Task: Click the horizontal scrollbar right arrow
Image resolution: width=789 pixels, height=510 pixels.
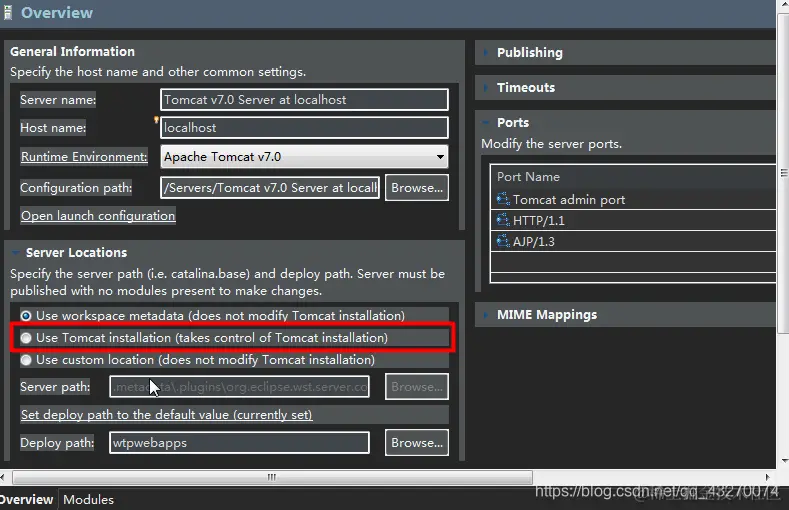Action: tap(767, 477)
